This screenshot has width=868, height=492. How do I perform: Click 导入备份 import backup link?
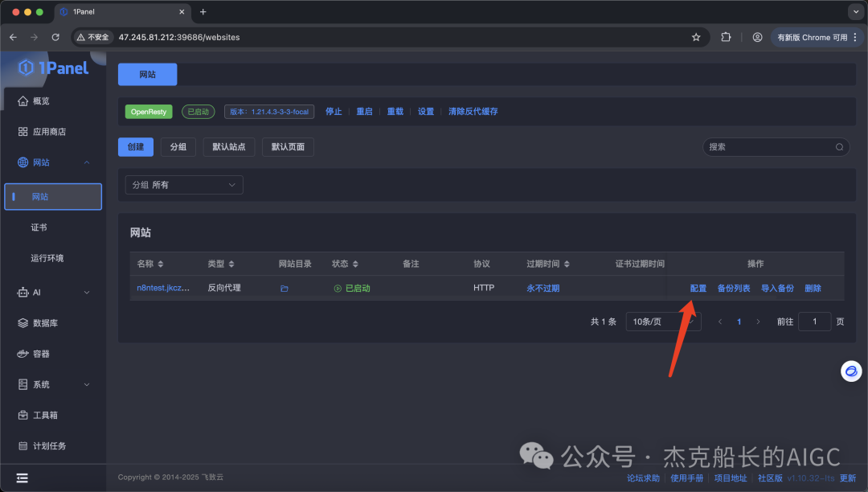(x=777, y=289)
